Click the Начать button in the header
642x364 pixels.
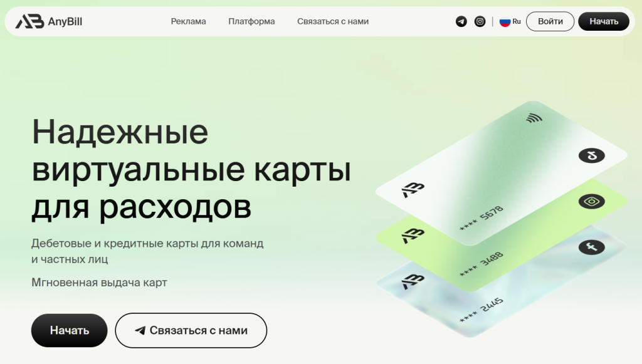604,21
